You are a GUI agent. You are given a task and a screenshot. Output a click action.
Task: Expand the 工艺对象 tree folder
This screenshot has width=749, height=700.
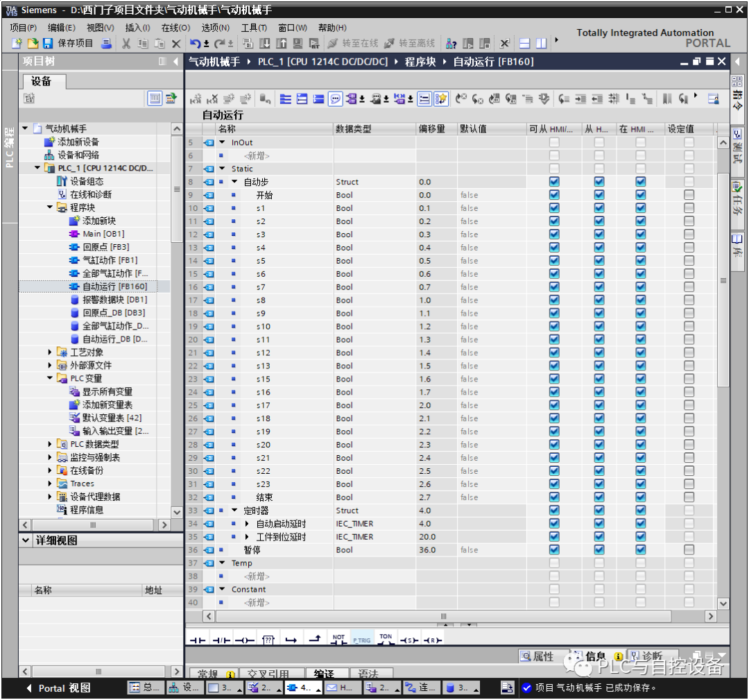(x=50, y=352)
